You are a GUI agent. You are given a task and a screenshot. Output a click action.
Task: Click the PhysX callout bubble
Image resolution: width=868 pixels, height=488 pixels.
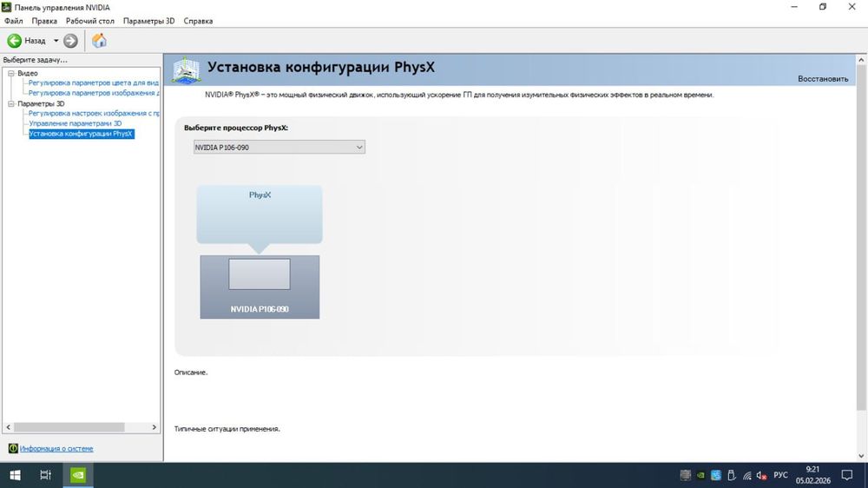[260, 215]
